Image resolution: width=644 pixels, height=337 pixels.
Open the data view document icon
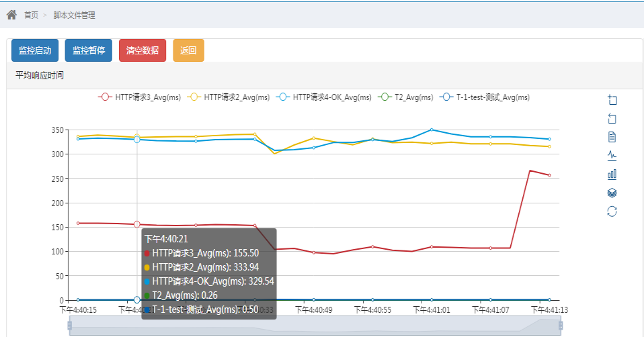tap(612, 137)
